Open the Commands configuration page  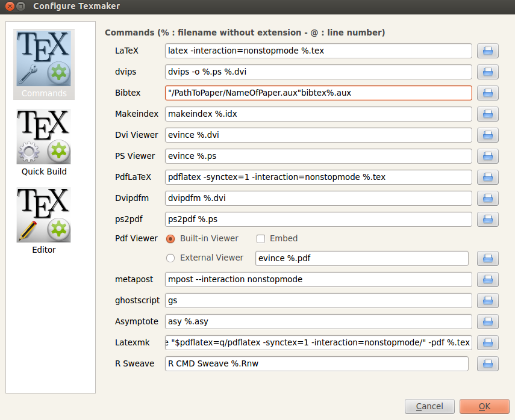pyautogui.click(x=44, y=64)
